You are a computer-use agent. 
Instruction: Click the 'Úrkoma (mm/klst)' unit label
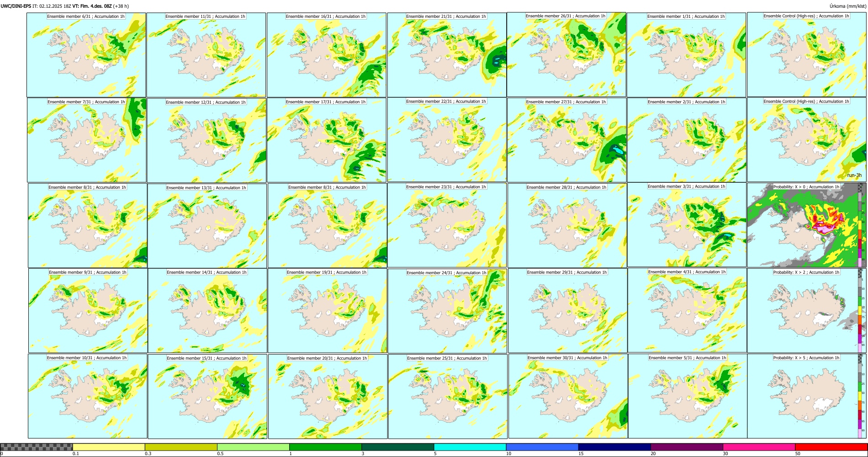point(847,6)
